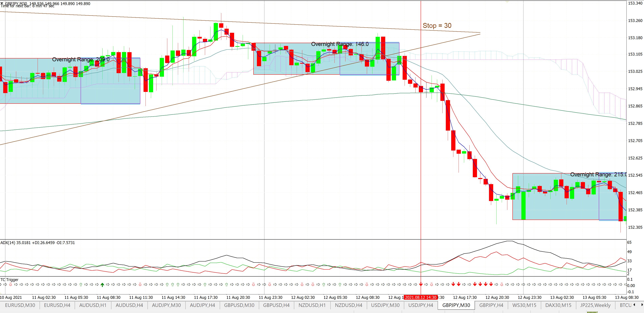Click the '13 Aug 08:30' time axis label
This screenshot has width=644, height=313.
[627, 297]
